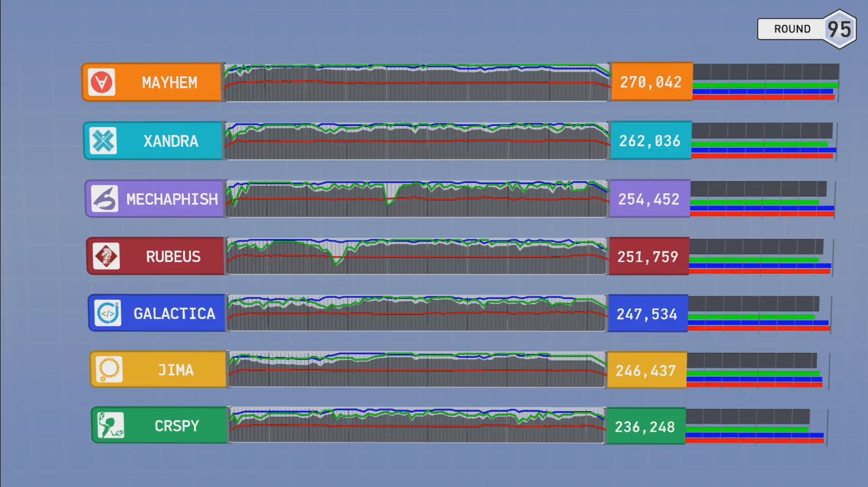Click the Rubeus score history graph
868x487 pixels.
417,256
